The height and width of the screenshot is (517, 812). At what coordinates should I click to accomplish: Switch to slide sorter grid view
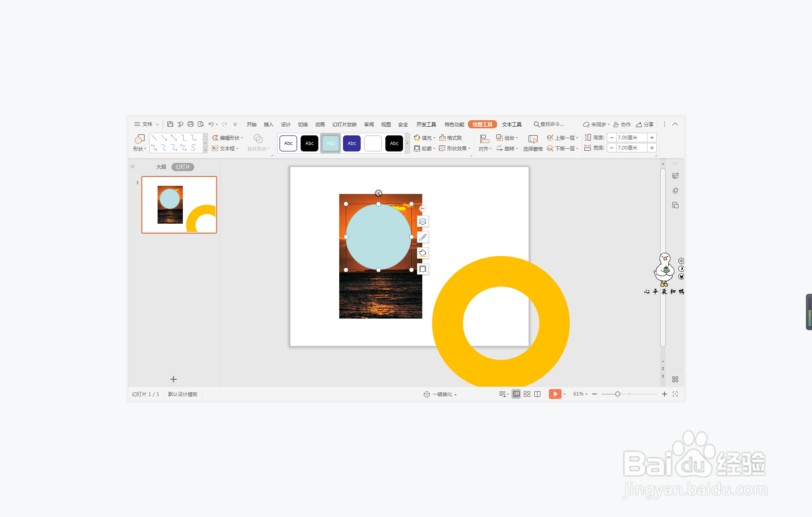click(x=527, y=394)
